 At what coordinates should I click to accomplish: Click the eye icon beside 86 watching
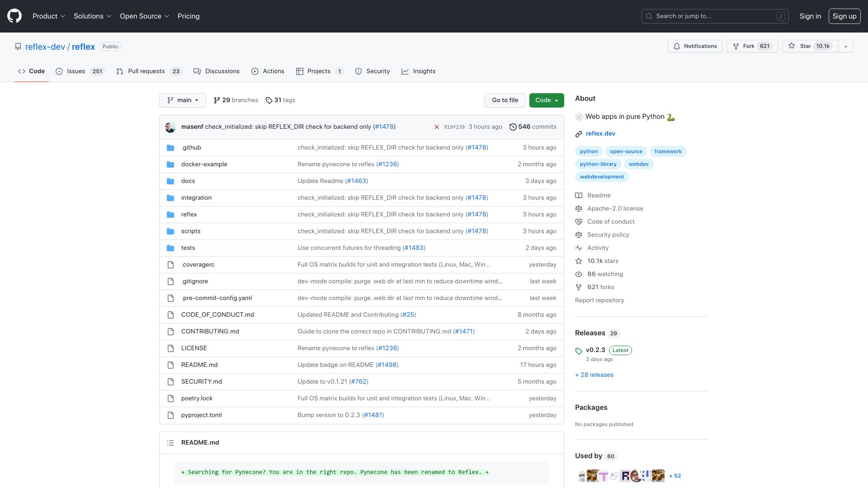pyautogui.click(x=579, y=274)
